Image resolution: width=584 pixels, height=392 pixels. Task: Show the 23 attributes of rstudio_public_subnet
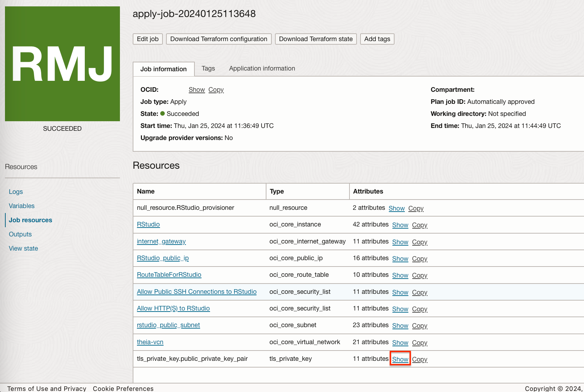[400, 326]
